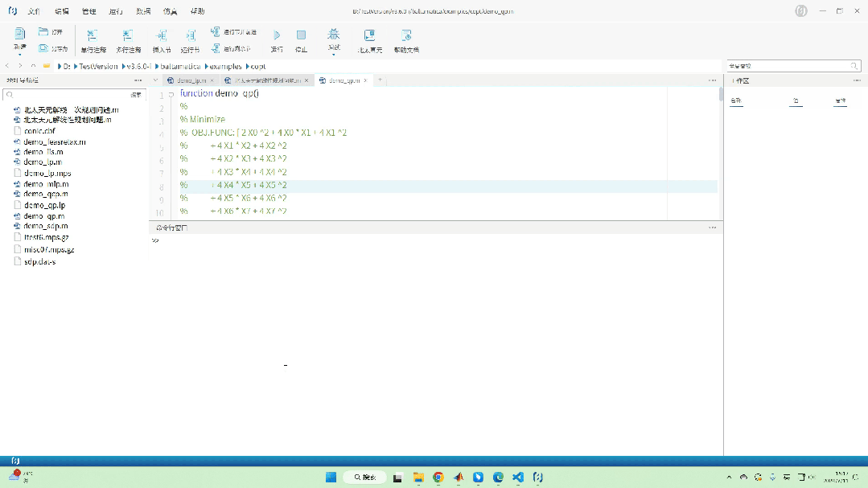Switch to the demo_lp.m editor tab
868x488 pixels.
[x=190, y=80]
